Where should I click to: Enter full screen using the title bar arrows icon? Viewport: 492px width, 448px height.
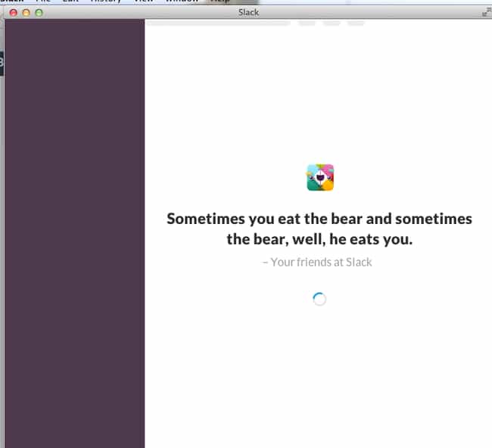pyautogui.click(x=487, y=12)
